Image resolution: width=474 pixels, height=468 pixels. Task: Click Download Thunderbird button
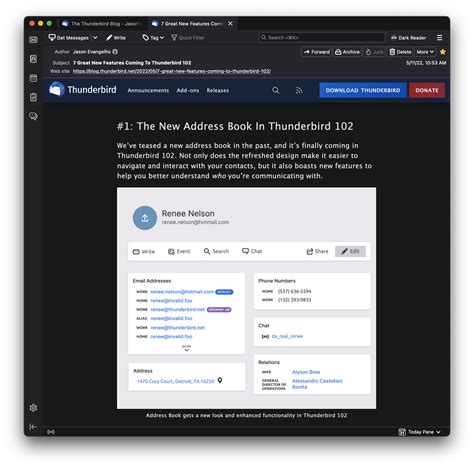click(x=363, y=90)
